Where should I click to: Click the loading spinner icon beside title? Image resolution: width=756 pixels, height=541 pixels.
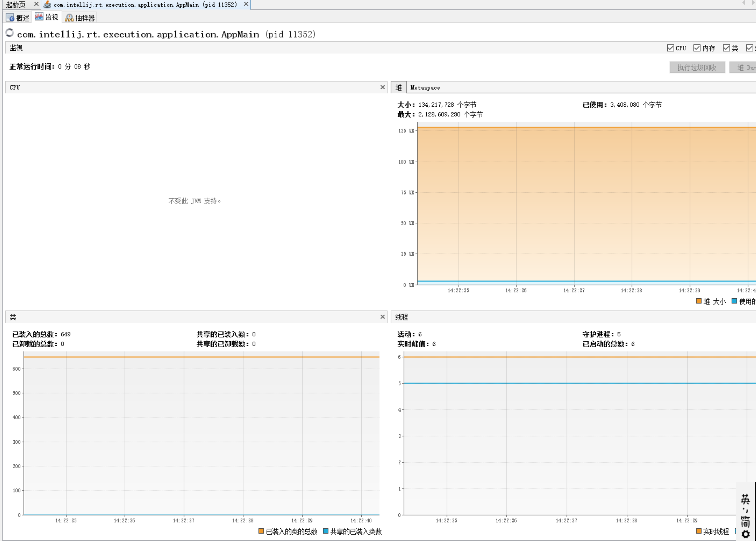coord(10,33)
